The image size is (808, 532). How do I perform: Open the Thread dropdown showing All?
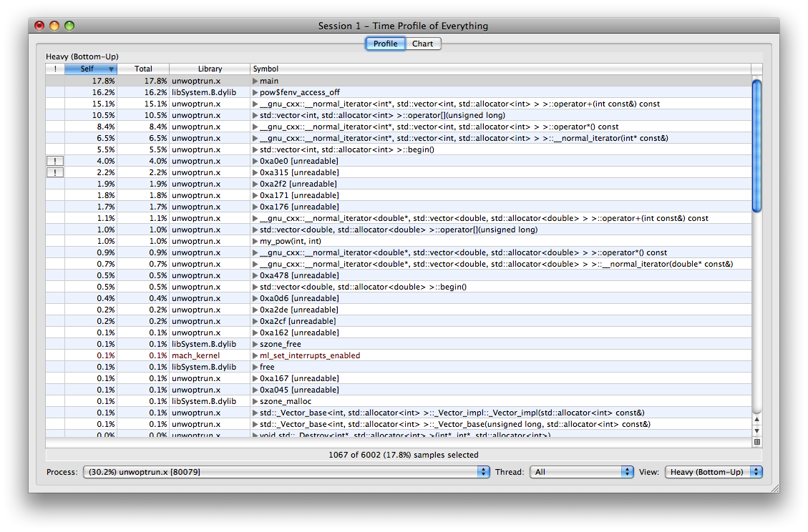click(581, 472)
